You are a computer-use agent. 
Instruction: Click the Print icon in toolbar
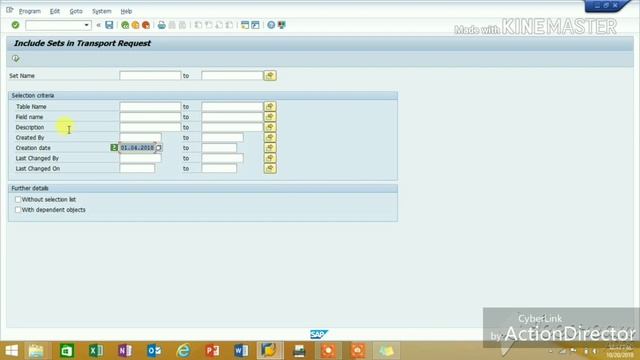click(162, 25)
